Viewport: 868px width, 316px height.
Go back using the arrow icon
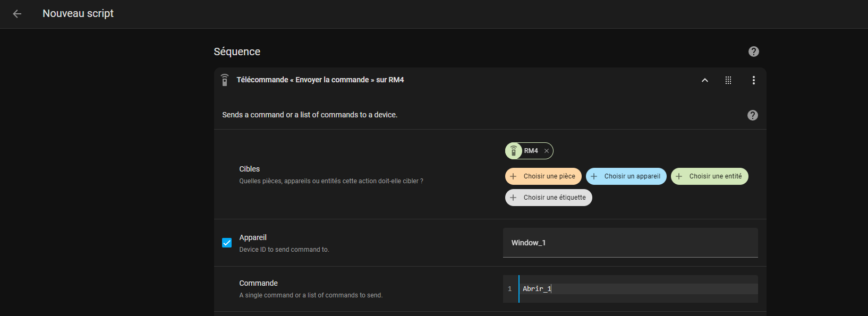(17, 14)
